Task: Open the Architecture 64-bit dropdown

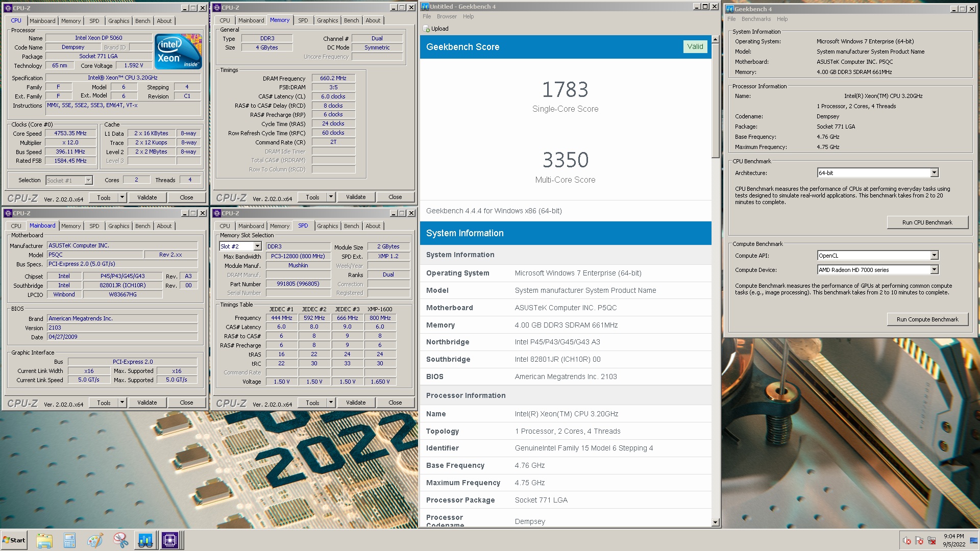Action: (x=934, y=173)
